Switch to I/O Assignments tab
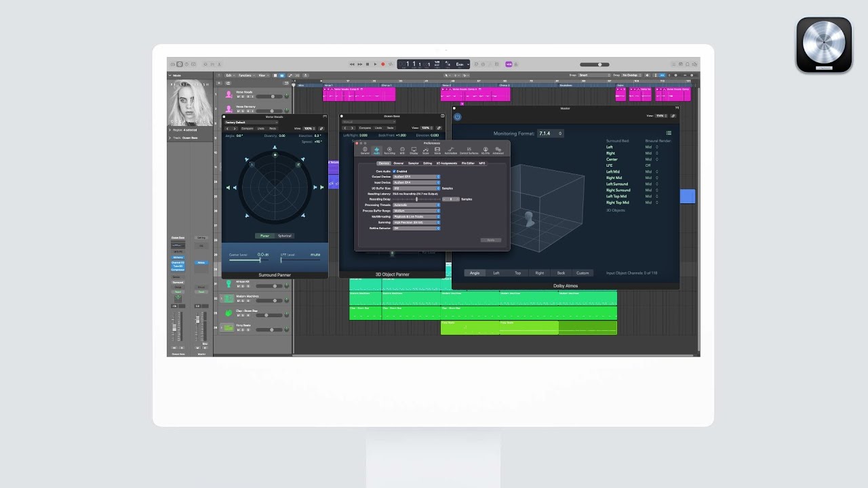Image resolution: width=868 pixels, height=488 pixels. click(x=447, y=163)
